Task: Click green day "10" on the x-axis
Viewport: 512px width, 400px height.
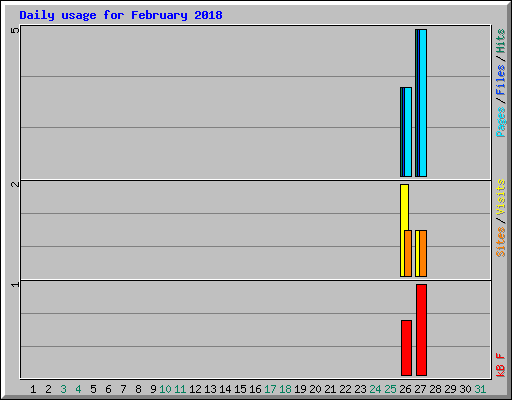Action: (165, 389)
